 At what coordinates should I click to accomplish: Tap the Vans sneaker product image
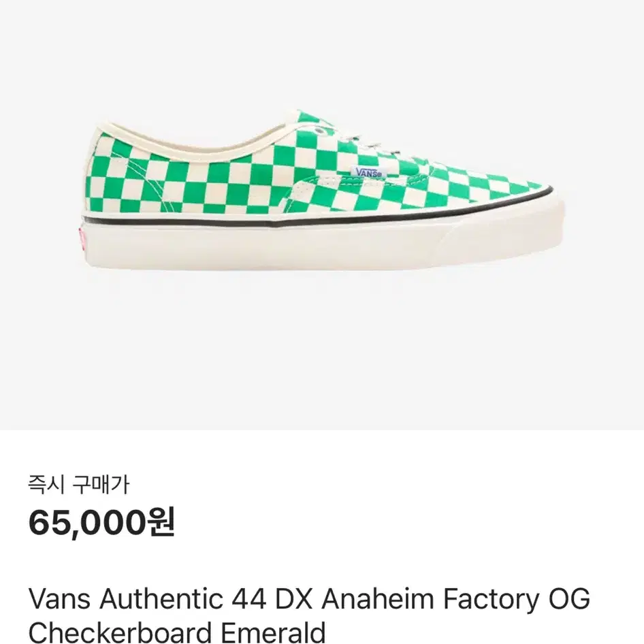point(324,190)
